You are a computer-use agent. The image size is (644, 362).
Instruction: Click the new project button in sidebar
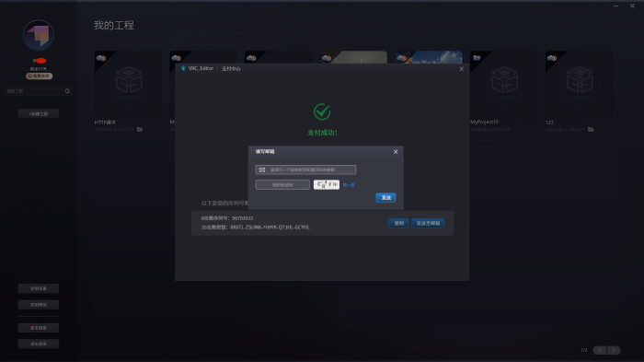(39, 114)
